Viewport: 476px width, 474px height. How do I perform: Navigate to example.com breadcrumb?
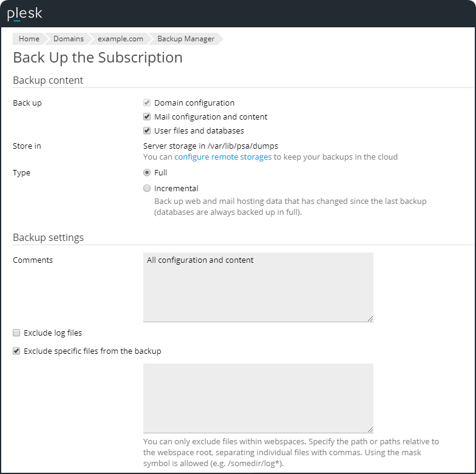(x=120, y=39)
